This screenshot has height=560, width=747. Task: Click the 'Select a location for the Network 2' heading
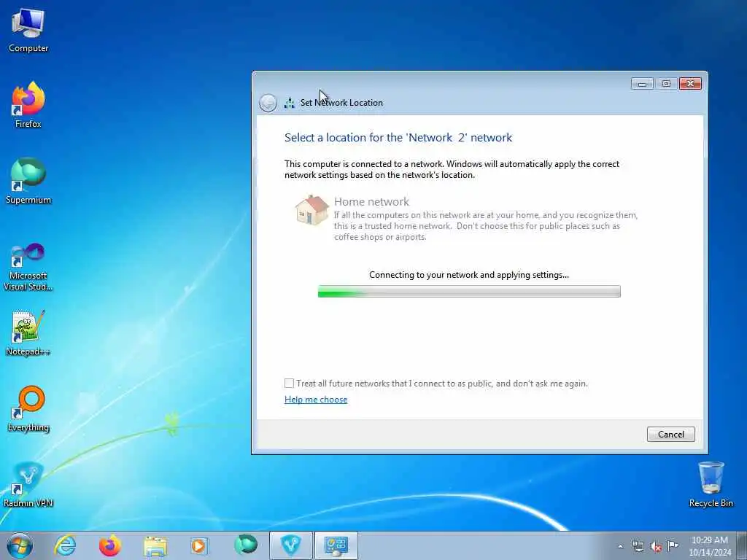coord(398,138)
